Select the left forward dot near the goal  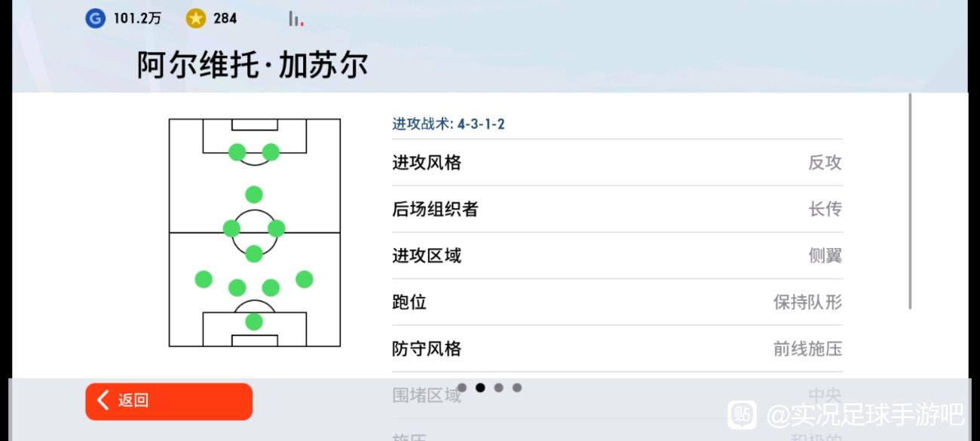(237, 152)
